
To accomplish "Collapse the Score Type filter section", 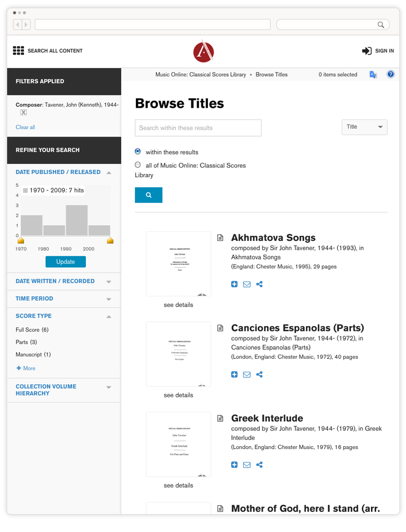I will coord(109,317).
